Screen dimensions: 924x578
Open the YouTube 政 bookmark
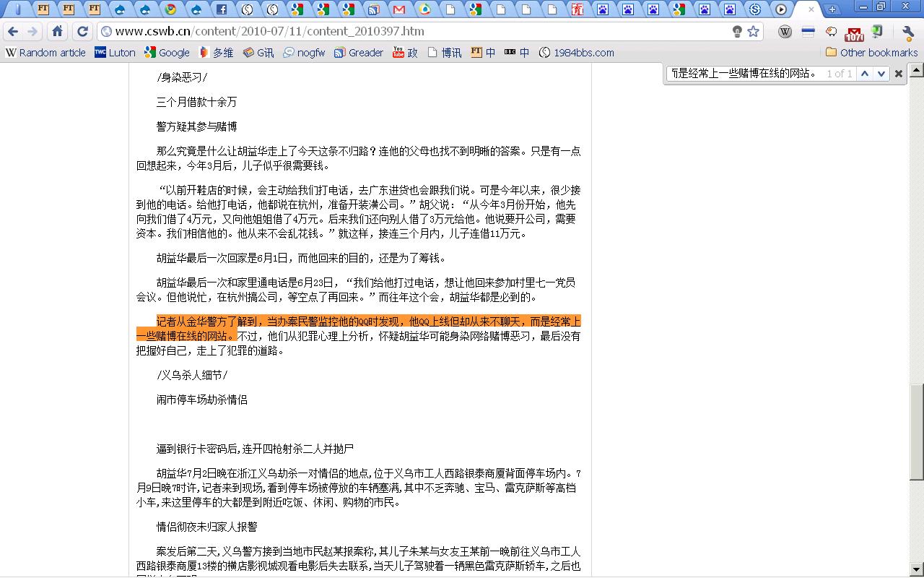click(405, 53)
